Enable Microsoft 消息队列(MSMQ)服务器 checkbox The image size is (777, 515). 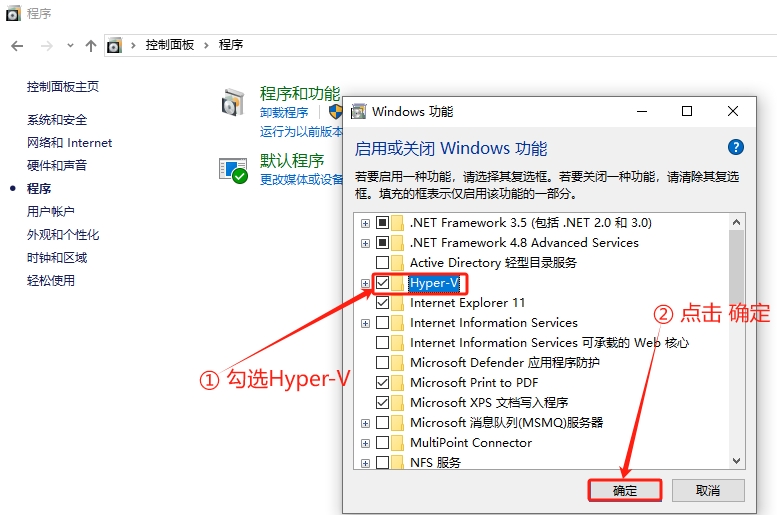[x=383, y=422]
